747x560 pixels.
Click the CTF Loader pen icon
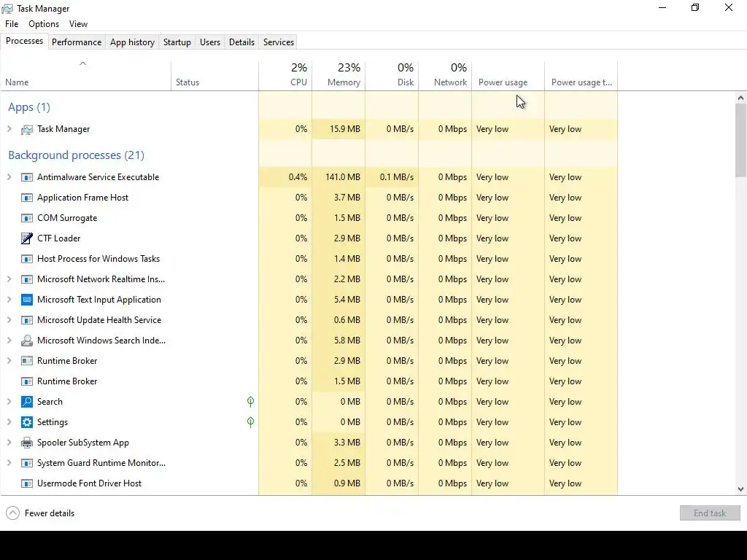[x=27, y=238]
